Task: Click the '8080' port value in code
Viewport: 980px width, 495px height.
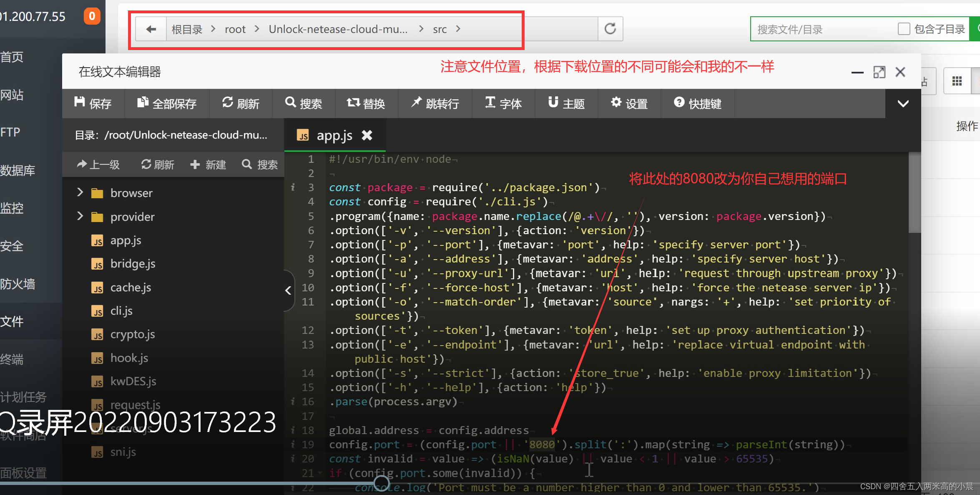Action: point(542,444)
